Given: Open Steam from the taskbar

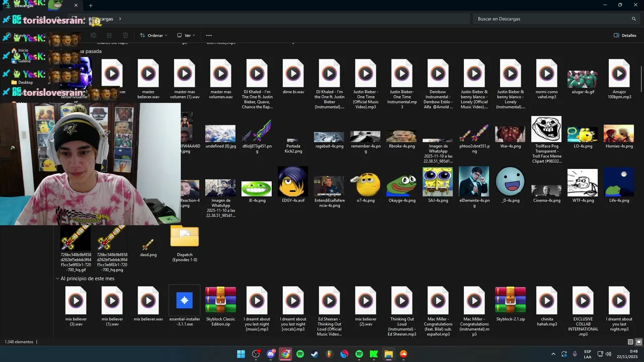Looking at the screenshot, I should pyautogui.click(x=314, y=354).
